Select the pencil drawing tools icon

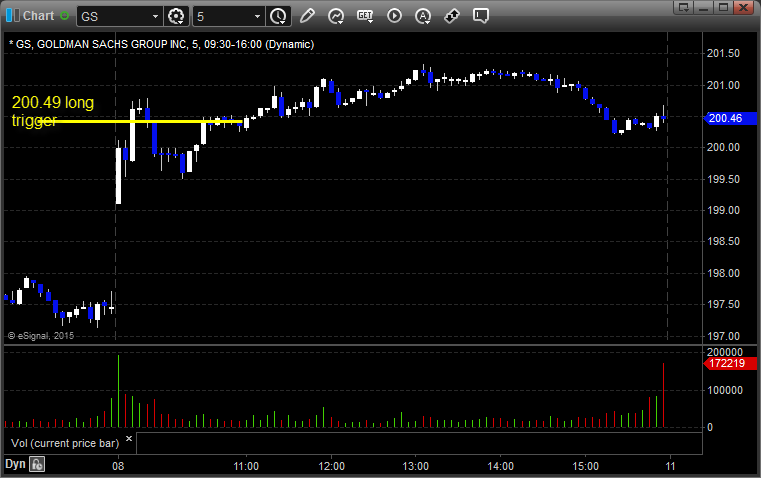[307, 16]
